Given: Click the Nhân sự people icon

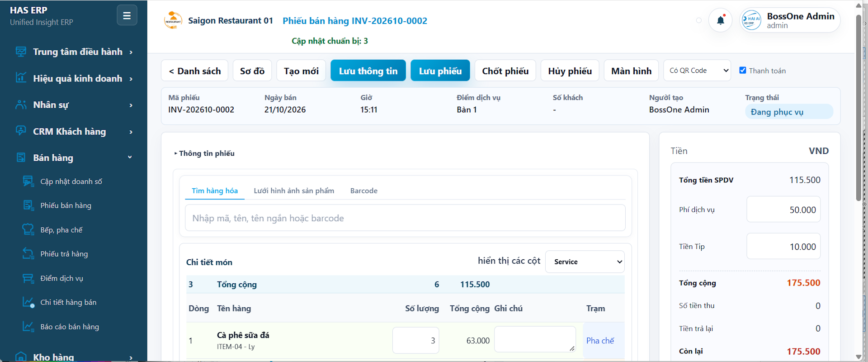Looking at the screenshot, I should (21, 105).
